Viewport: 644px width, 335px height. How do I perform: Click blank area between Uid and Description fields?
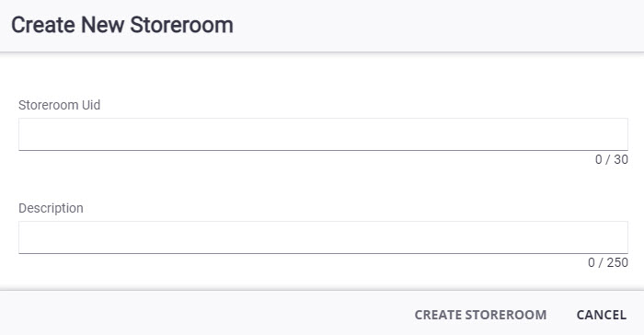(x=287, y=181)
